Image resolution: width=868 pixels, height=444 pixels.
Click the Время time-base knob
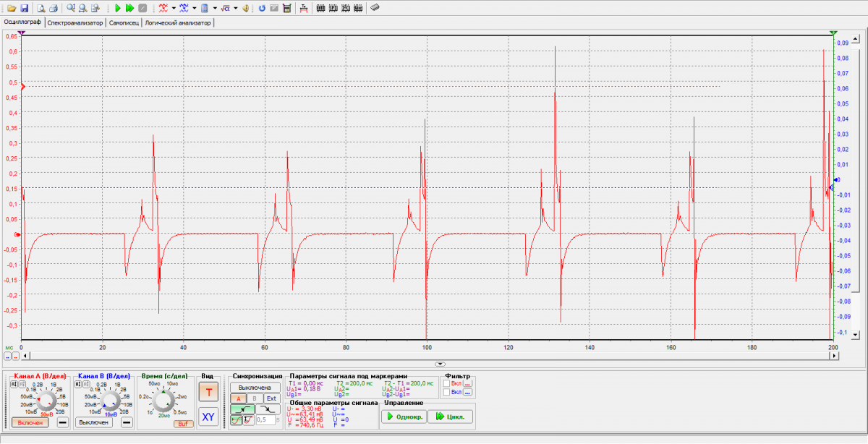tap(165, 400)
